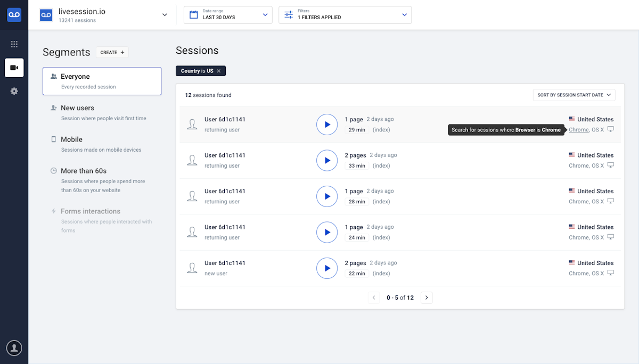
Task: Remove the Country is US filter
Action: [219, 71]
